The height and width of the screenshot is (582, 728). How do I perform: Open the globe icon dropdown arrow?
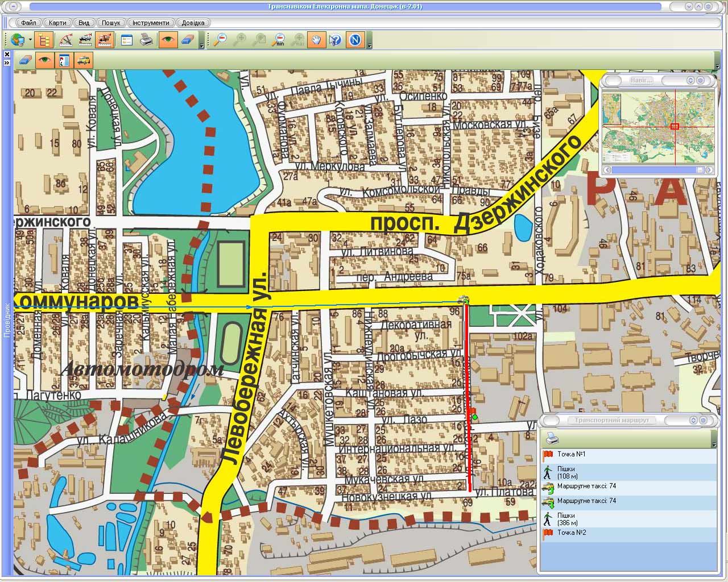point(30,40)
